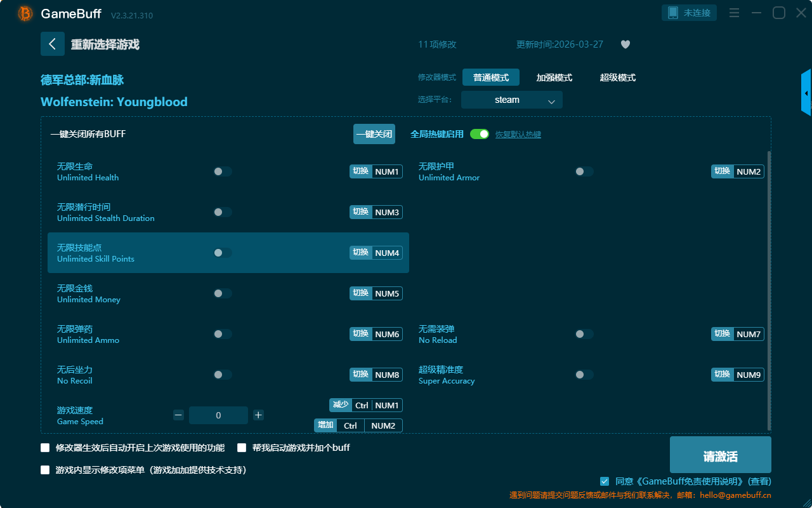
Task: Click the 一键关闭 button
Action: click(x=374, y=134)
